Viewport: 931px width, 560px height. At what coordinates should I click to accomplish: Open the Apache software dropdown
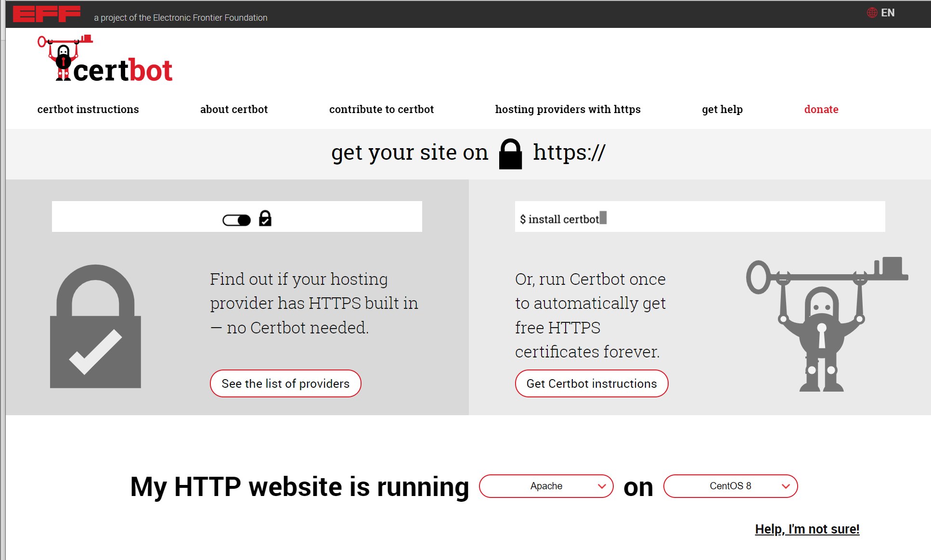[x=546, y=486]
